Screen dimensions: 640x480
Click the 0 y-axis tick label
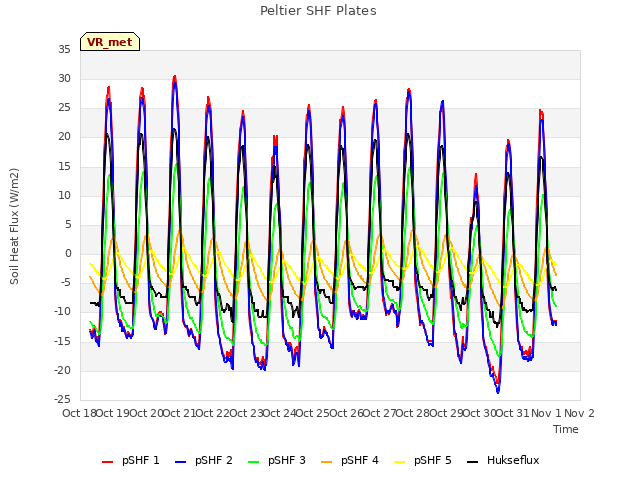coord(68,254)
